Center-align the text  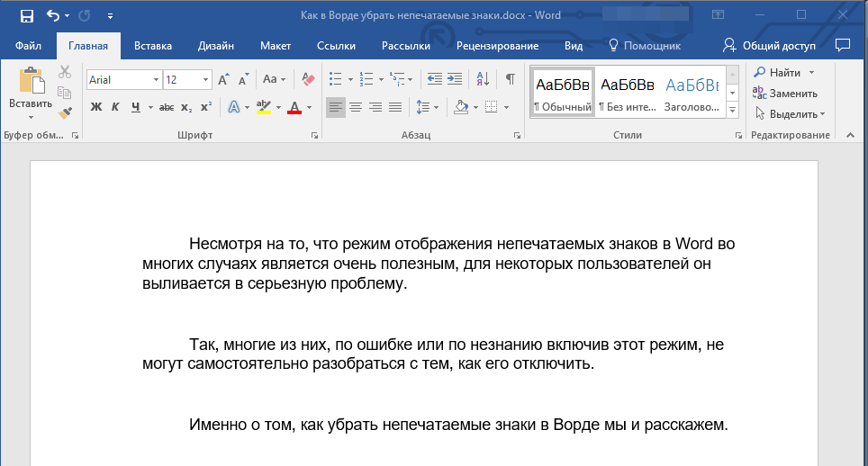pos(356,107)
